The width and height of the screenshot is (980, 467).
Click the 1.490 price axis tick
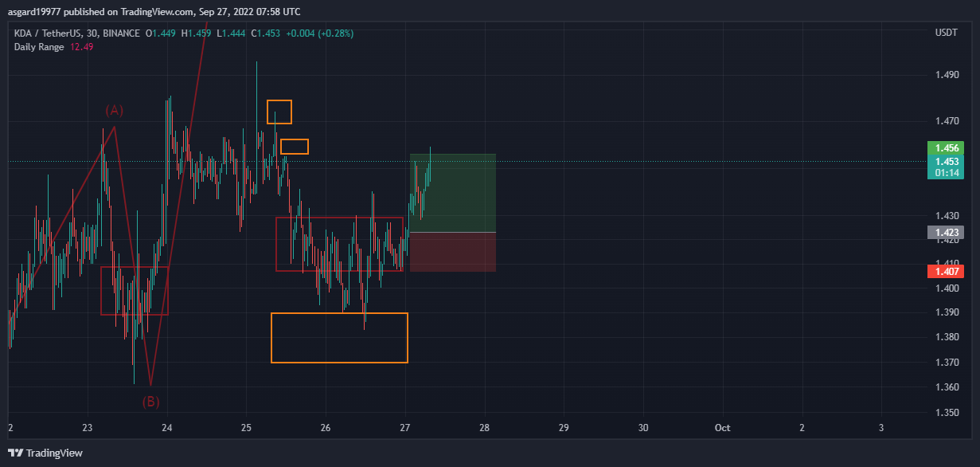[x=946, y=75]
